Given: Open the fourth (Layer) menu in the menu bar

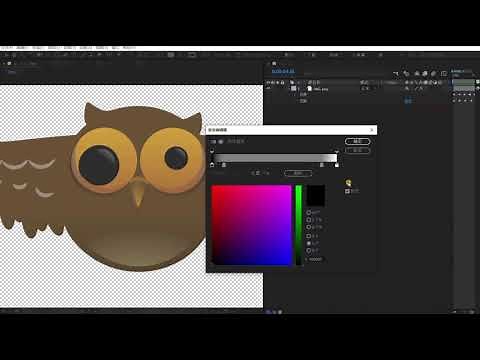Looking at the screenshot, I should pyautogui.click(x=54, y=48).
